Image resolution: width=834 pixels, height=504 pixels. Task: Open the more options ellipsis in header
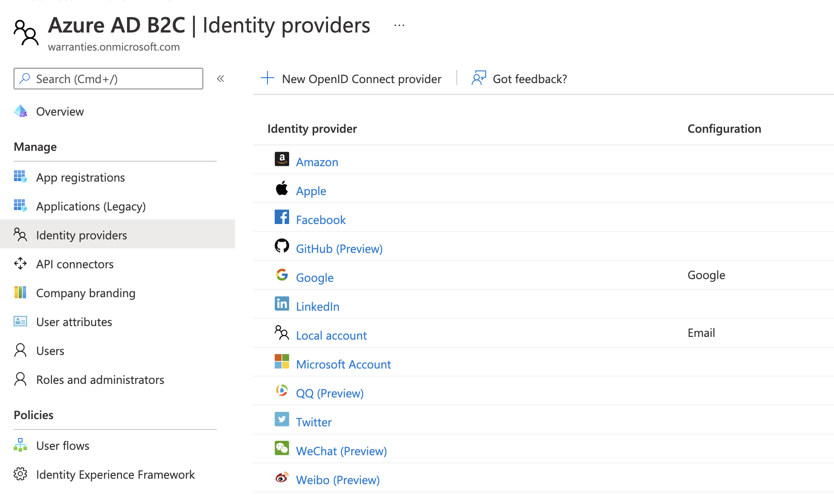[399, 25]
